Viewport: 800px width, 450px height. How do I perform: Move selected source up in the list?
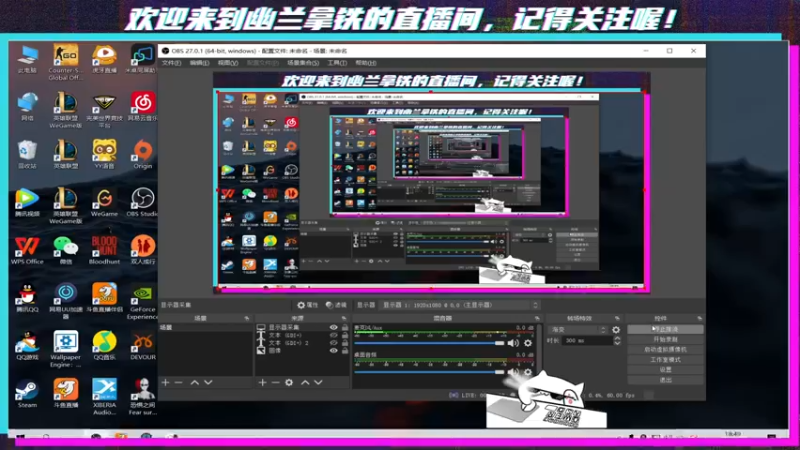point(305,382)
